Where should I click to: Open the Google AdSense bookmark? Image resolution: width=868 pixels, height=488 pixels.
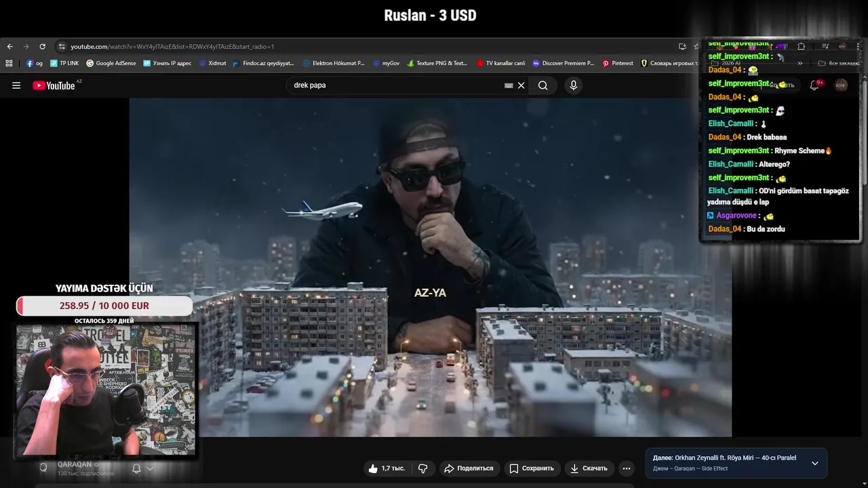(x=111, y=63)
